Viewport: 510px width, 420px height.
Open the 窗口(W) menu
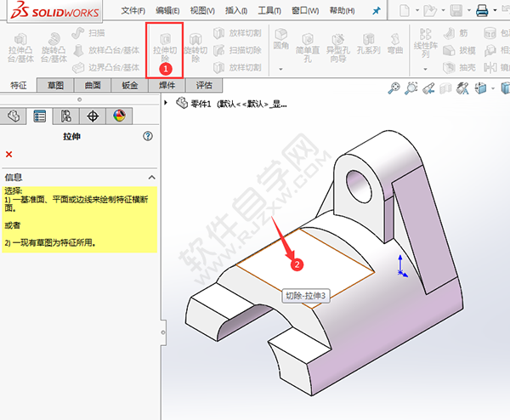tap(305, 11)
